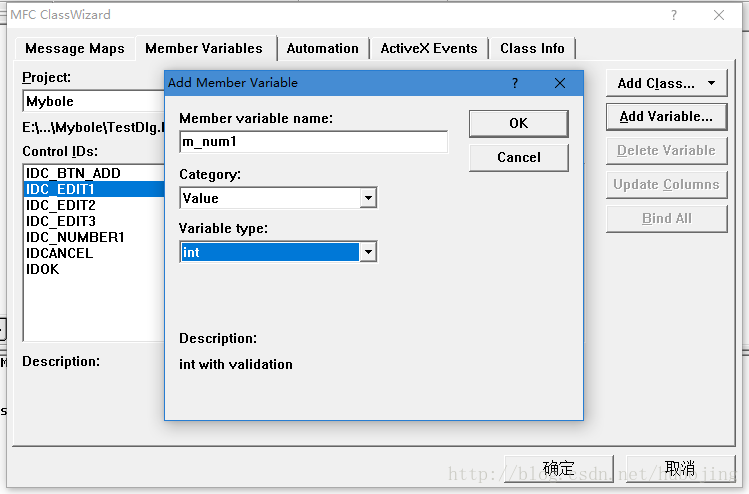749x494 pixels.
Task: Select IDCANCEL in Control IDs list
Action: click(59, 253)
